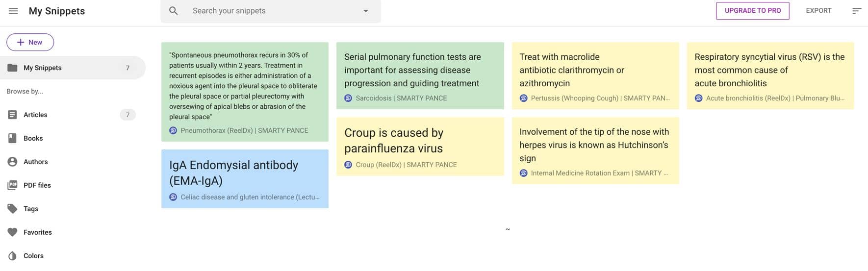
Task: Open the Sarcoidosis source link
Action: [401, 98]
